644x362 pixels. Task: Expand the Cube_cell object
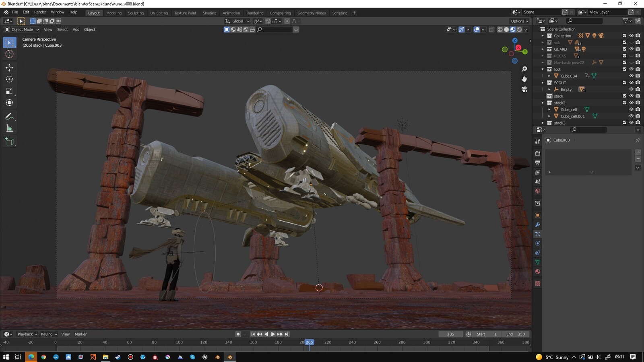pyautogui.click(x=549, y=109)
